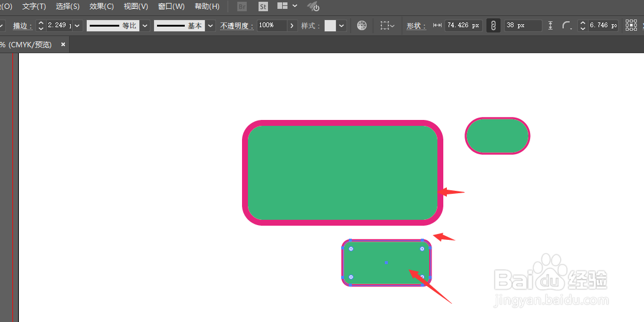Click the transform reference point grid icon
This screenshot has width=644, height=322.
point(631,25)
